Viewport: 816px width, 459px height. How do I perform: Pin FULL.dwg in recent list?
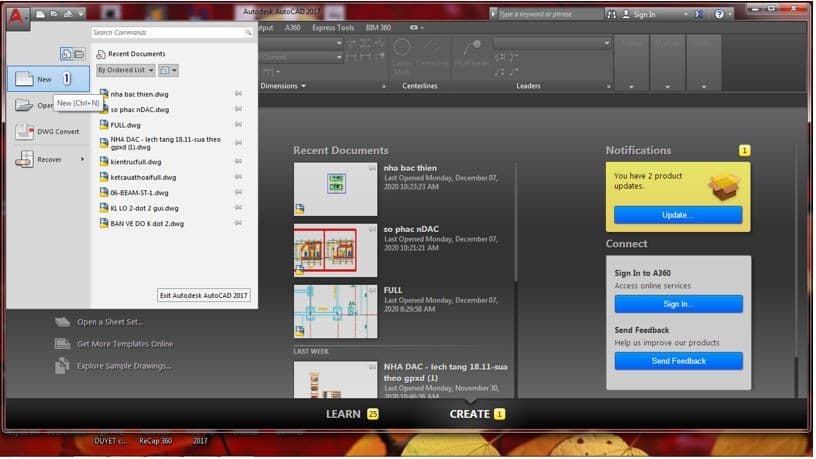point(238,124)
